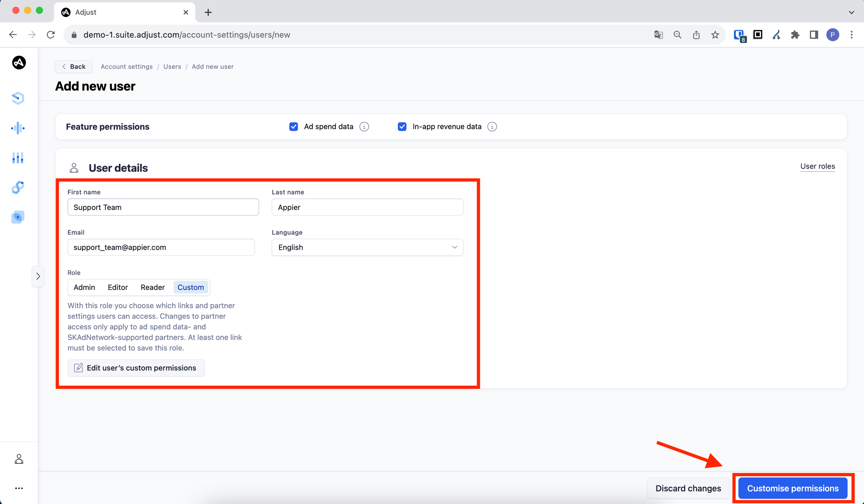Uncheck the Ad spend data checkbox
This screenshot has width=864, height=504.
294,127
